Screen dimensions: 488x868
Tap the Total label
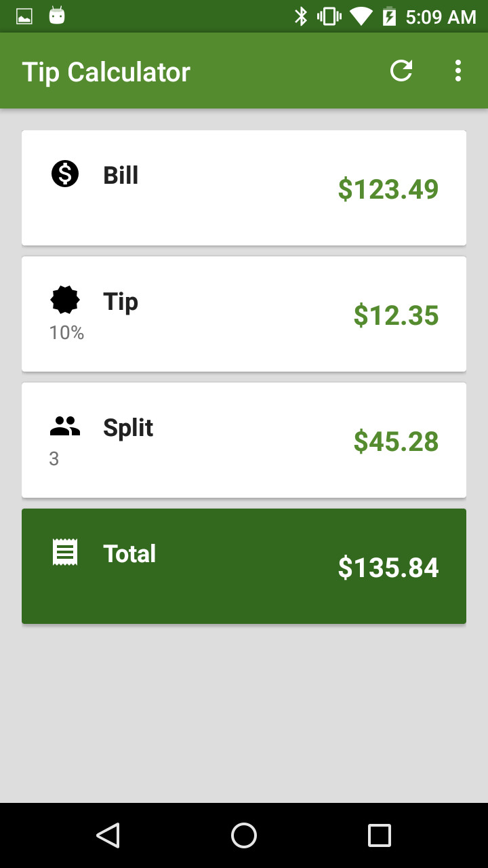129,553
